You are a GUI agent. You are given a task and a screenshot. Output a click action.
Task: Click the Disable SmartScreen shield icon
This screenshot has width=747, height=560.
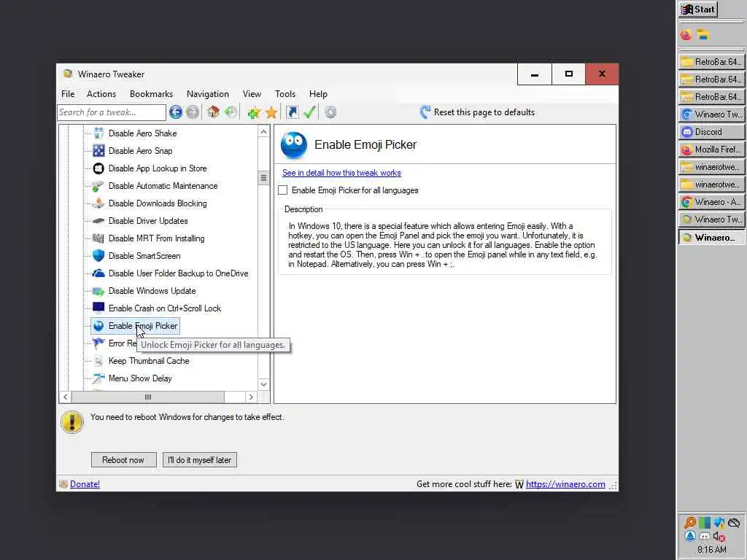click(98, 256)
